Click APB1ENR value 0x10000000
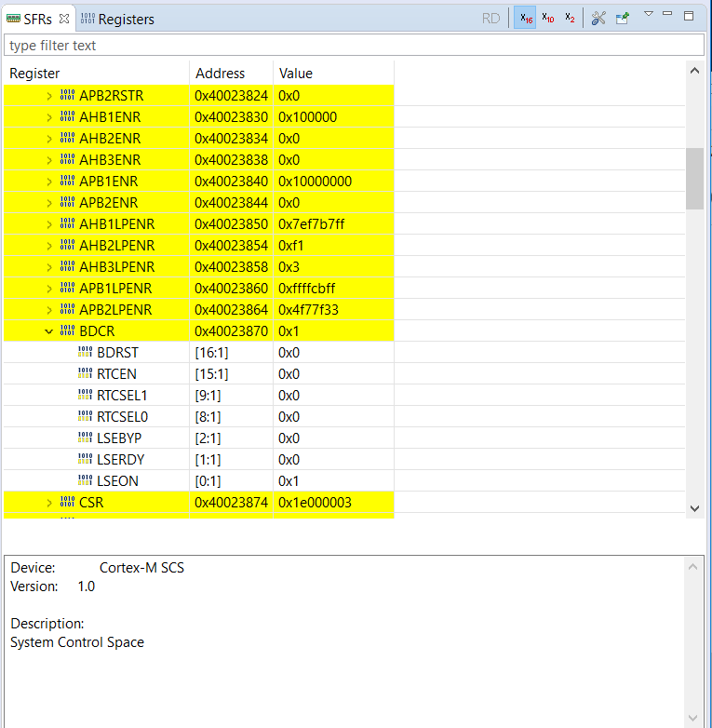The image size is (712, 728). coord(316,182)
